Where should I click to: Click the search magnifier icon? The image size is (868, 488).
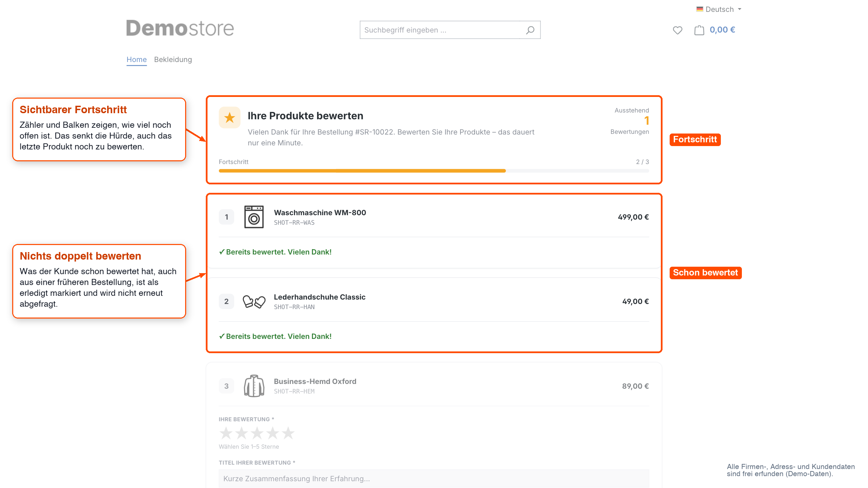(530, 30)
